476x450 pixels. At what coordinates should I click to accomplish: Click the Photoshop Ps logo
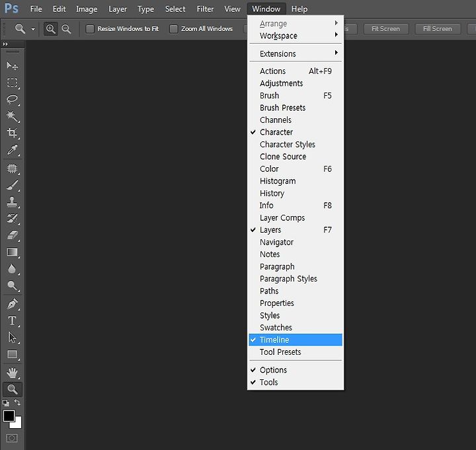pos(11,9)
